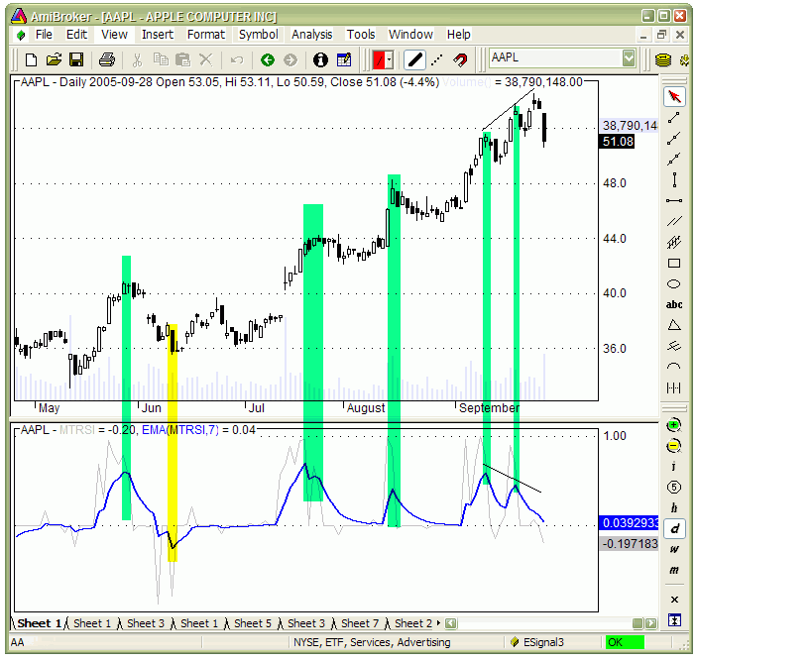
Task: Activate the red arrow Select tool
Action: 674,97
